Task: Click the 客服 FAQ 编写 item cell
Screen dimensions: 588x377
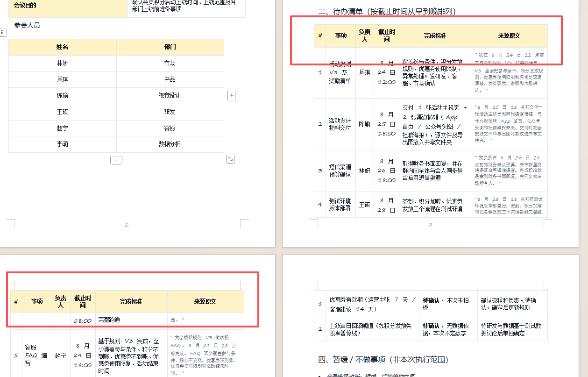Action: click(x=37, y=356)
